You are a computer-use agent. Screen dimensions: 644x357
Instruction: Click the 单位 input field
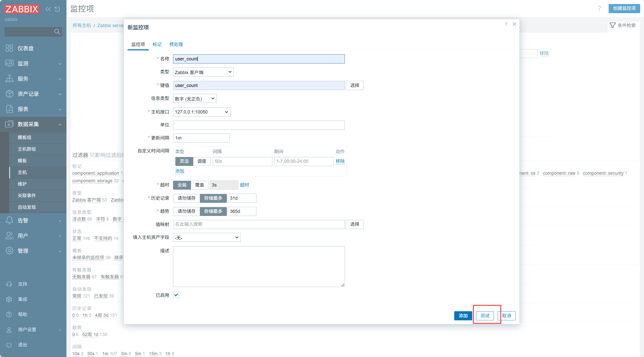tap(259, 125)
